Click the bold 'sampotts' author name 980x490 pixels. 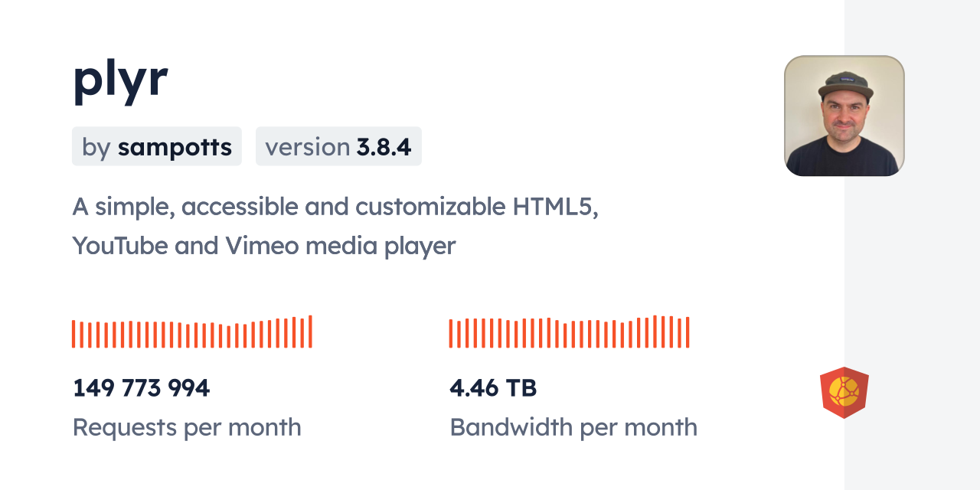175,146
